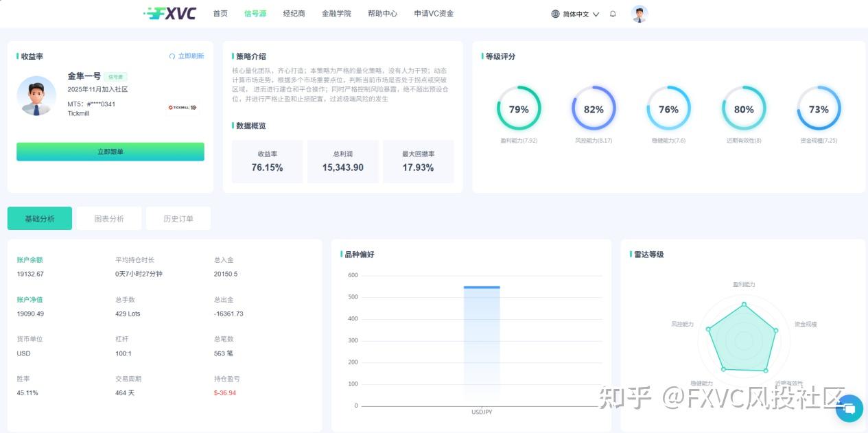
Task: Open the user avatar in the header
Action: point(640,14)
